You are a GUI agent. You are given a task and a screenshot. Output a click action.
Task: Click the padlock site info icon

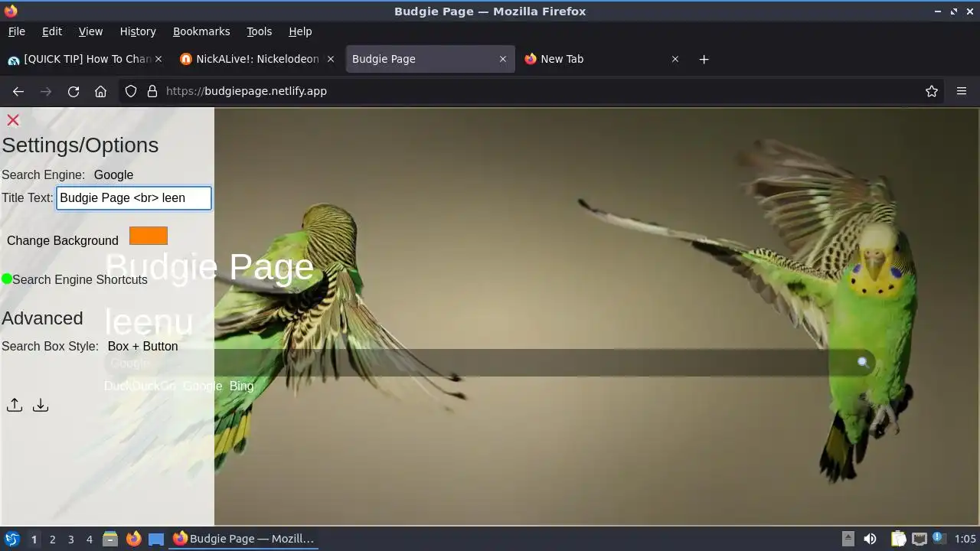tap(152, 91)
